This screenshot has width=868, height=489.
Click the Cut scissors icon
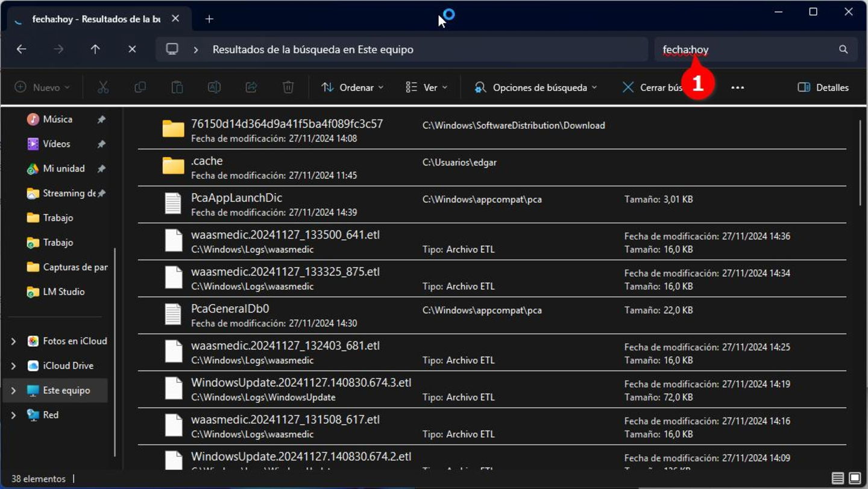[103, 87]
